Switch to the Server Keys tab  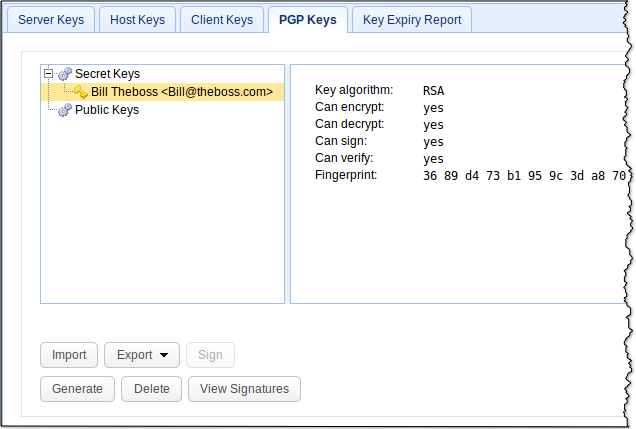tap(51, 19)
